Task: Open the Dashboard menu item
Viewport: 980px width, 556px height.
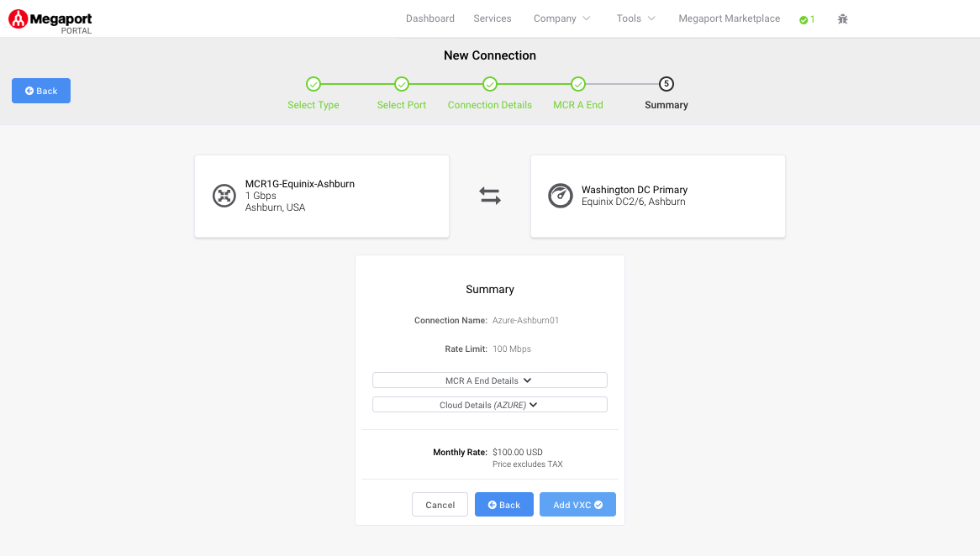Action: [430, 18]
